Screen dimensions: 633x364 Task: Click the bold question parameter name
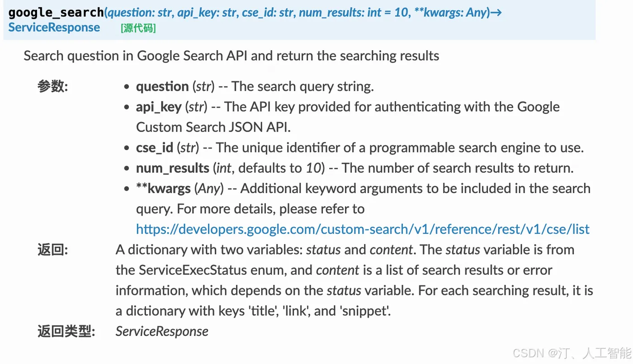(x=162, y=86)
